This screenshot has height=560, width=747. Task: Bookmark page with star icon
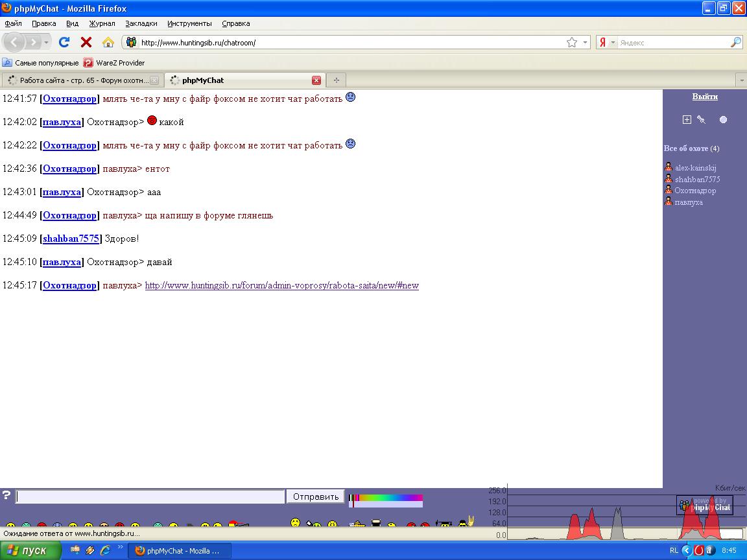pos(571,42)
